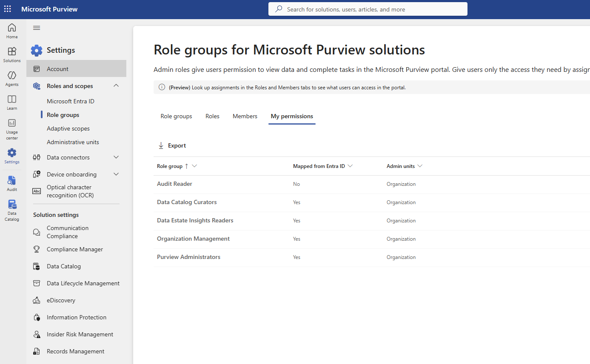This screenshot has width=590, height=364.
Task: Click the Device onboarding icon
Action: tap(37, 174)
